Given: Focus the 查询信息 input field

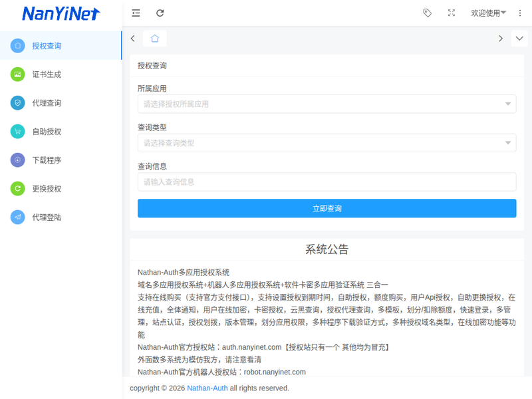Looking at the screenshot, I should [327, 182].
